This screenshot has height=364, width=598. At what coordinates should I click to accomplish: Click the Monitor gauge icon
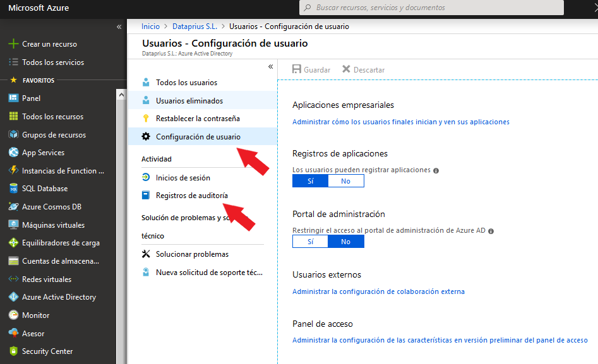[x=13, y=315]
